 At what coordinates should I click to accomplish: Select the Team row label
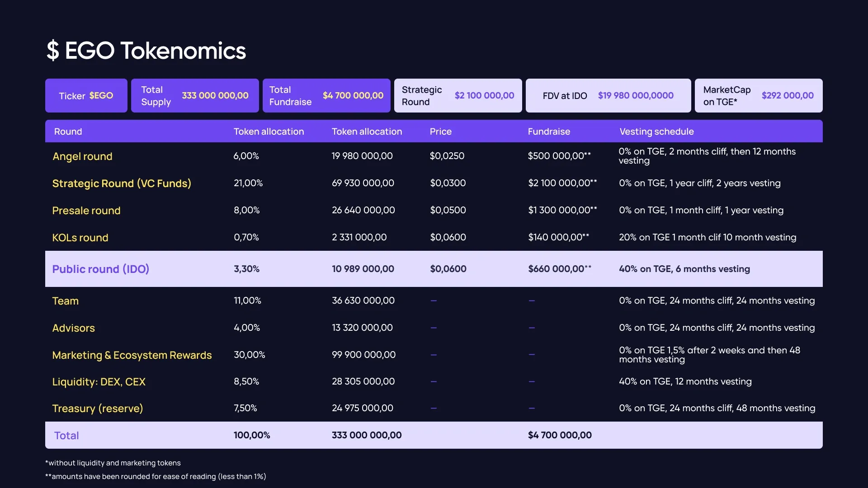[x=66, y=301]
